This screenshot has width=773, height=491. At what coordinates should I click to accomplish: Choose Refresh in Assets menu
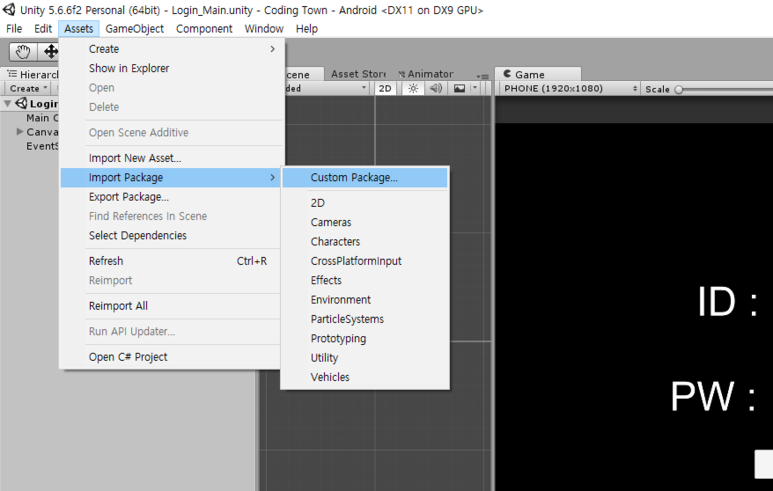click(x=171, y=261)
